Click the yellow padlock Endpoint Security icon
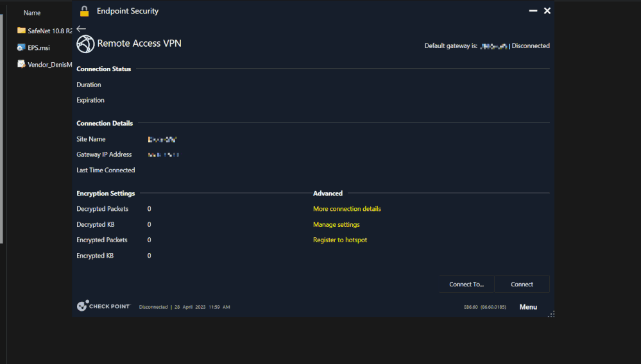Viewport: 641px width, 364px height. tap(84, 11)
